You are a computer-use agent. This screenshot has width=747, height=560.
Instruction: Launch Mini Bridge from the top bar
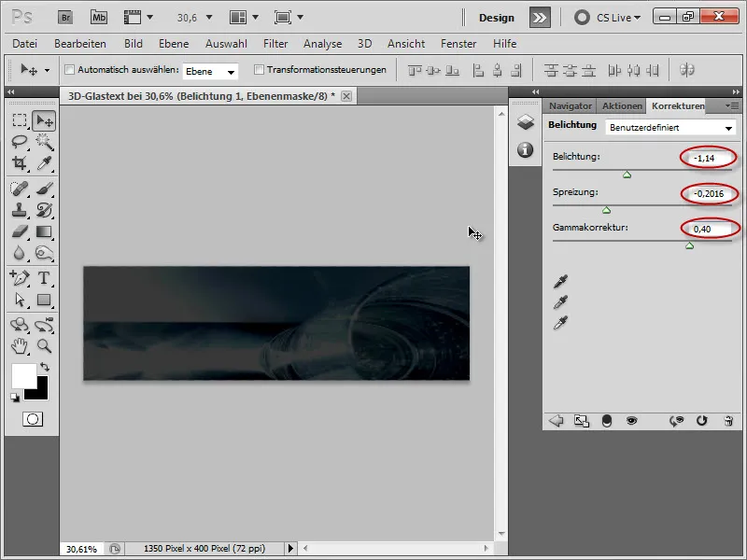[99, 18]
